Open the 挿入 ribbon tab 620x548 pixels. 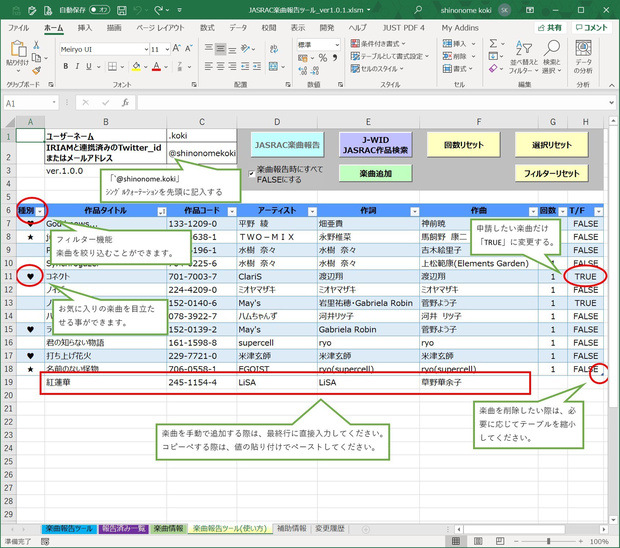tap(84, 28)
